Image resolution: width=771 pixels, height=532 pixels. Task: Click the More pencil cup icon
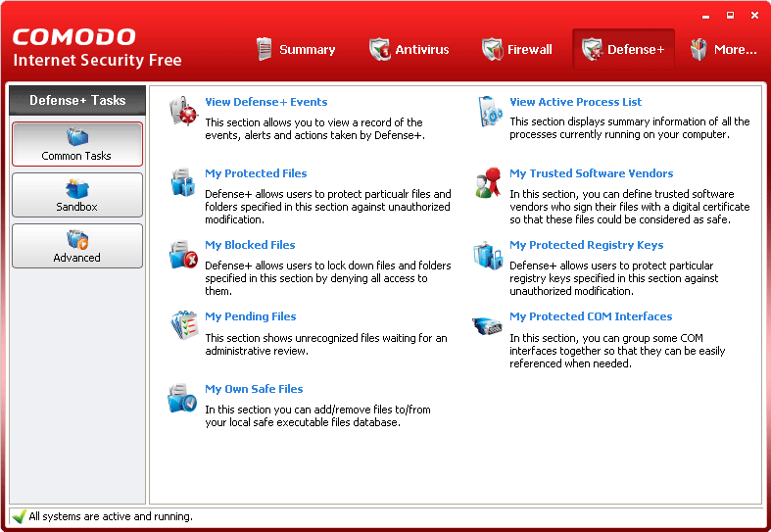(699, 49)
